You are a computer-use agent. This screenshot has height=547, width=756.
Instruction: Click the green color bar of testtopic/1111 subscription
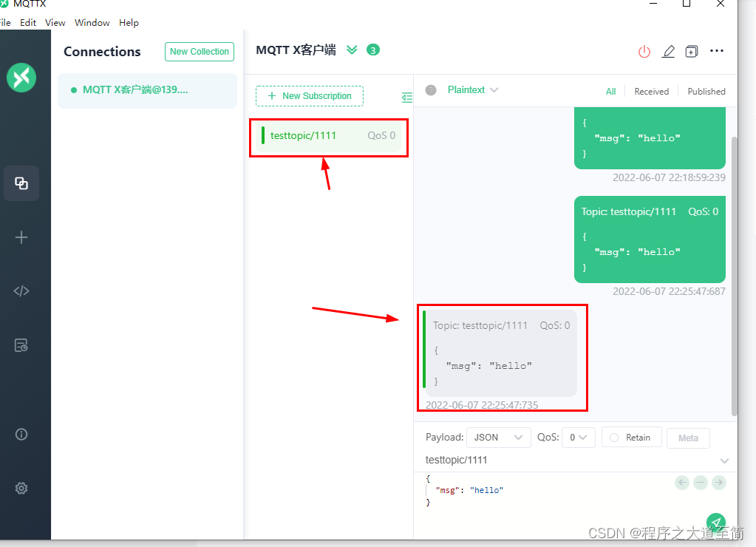pyautogui.click(x=263, y=135)
